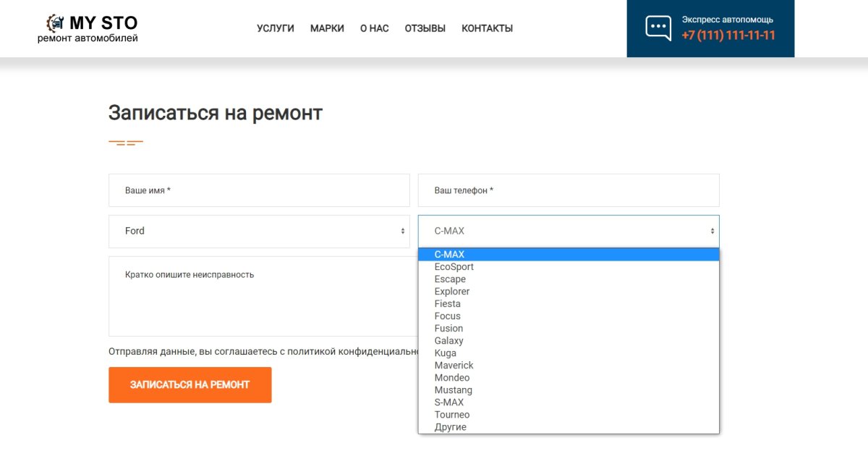
Task: Select Mustang from the model list
Action: tap(454, 389)
